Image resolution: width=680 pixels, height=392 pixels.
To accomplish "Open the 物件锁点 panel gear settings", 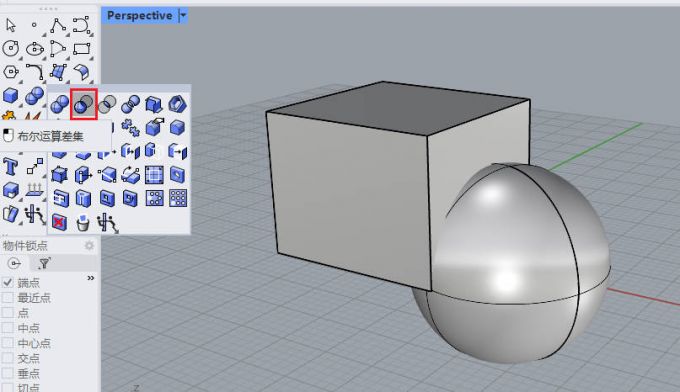I will tap(89, 245).
